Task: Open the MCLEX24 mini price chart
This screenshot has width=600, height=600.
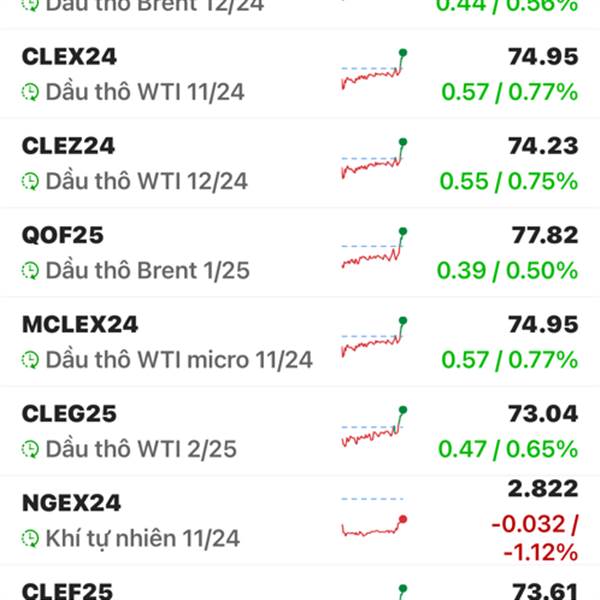Action: pyautogui.click(x=374, y=337)
